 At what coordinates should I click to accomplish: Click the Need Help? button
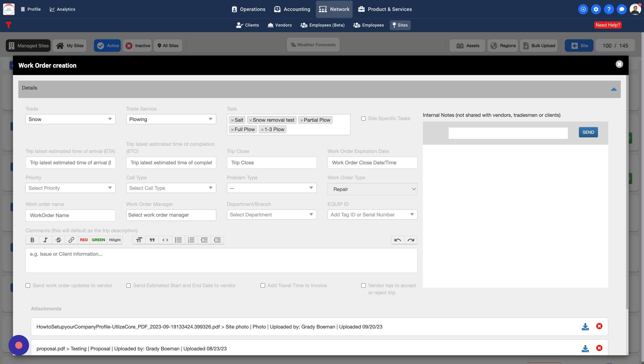(x=608, y=25)
